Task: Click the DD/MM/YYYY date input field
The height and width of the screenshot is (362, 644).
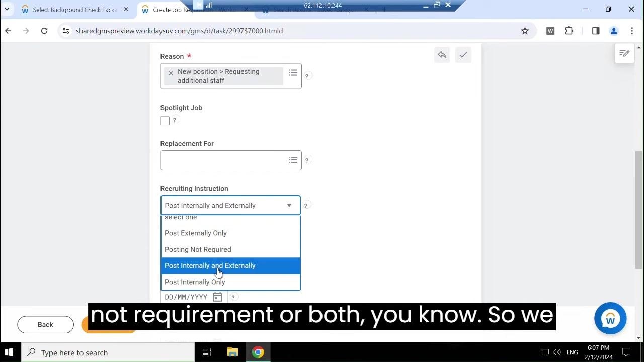Action: pos(186,297)
